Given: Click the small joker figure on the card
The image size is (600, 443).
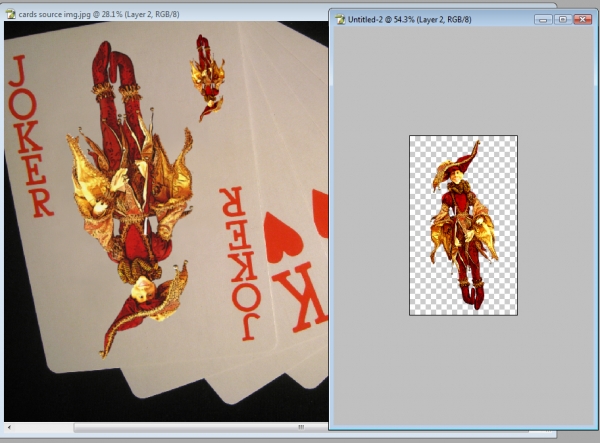Looking at the screenshot, I should 207,78.
